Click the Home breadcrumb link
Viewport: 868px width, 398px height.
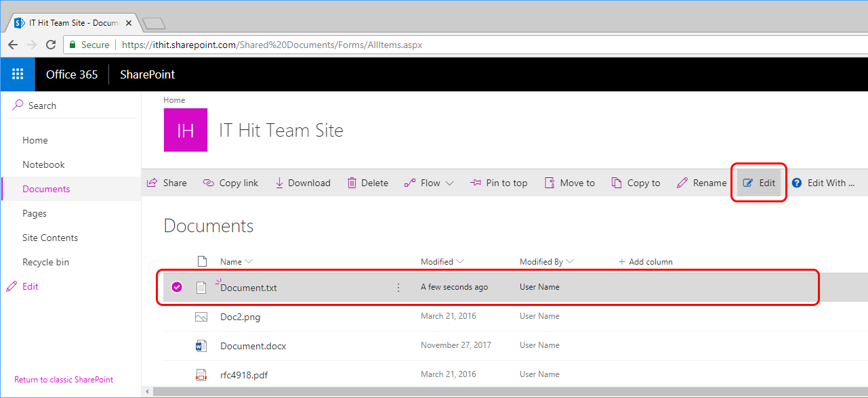pyautogui.click(x=174, y=100)
